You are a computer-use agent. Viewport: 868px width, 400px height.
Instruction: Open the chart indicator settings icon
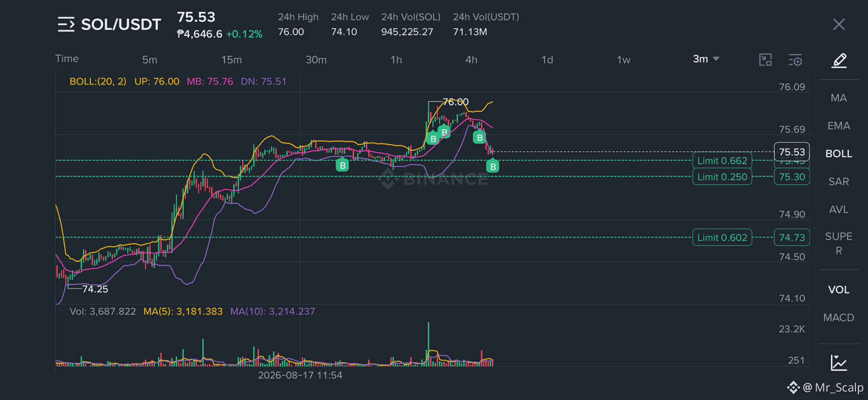(795, 59)
